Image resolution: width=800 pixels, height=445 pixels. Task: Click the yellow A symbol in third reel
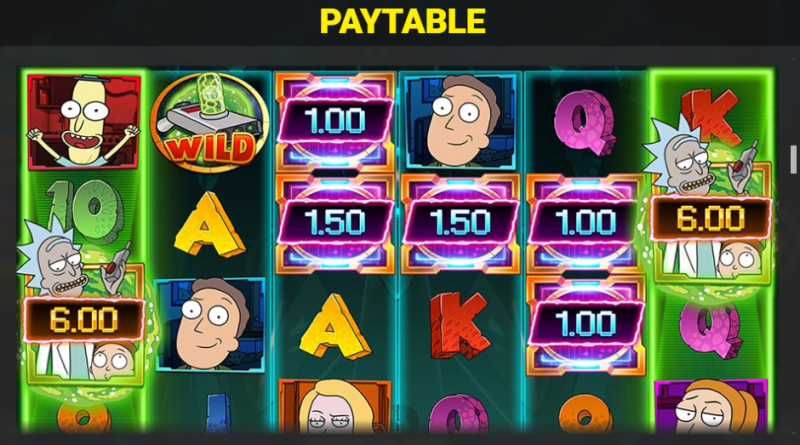click(x=334, y=327)
